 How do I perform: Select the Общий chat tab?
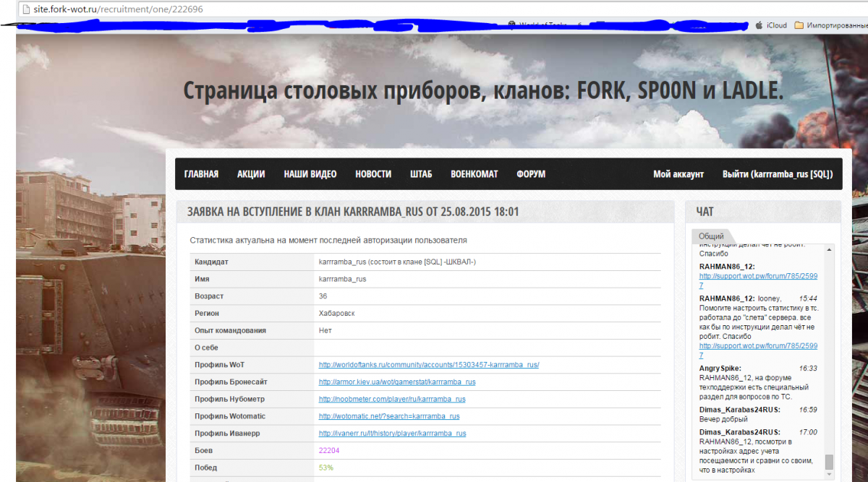click(712, 236)
